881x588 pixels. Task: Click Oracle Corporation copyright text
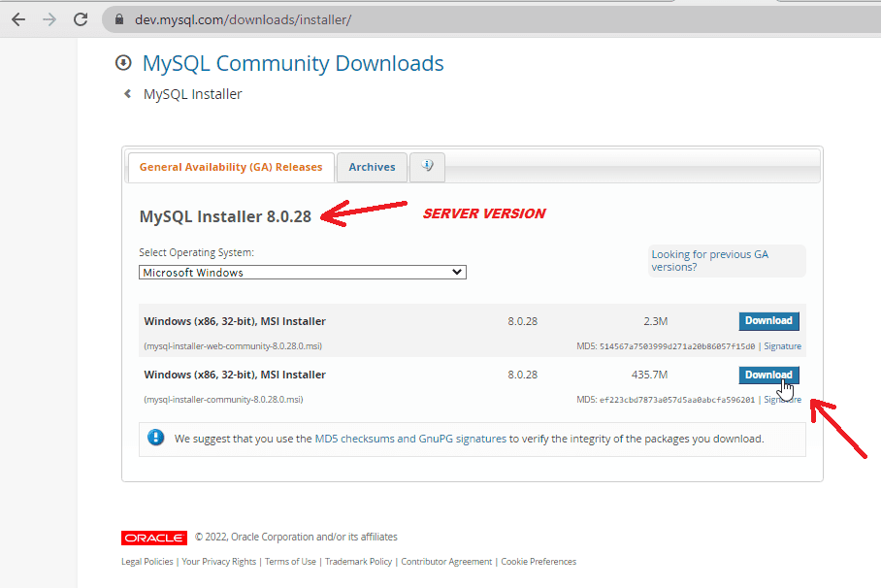point(296,537)
